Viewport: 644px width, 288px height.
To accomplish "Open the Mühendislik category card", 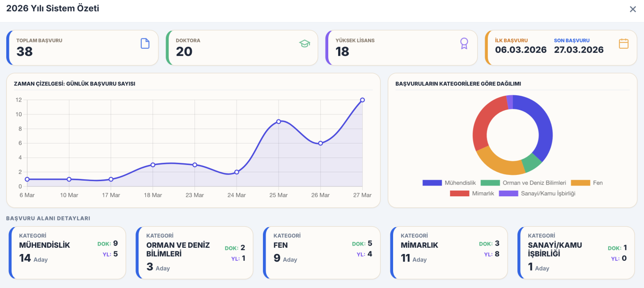I will pos(67,253).
